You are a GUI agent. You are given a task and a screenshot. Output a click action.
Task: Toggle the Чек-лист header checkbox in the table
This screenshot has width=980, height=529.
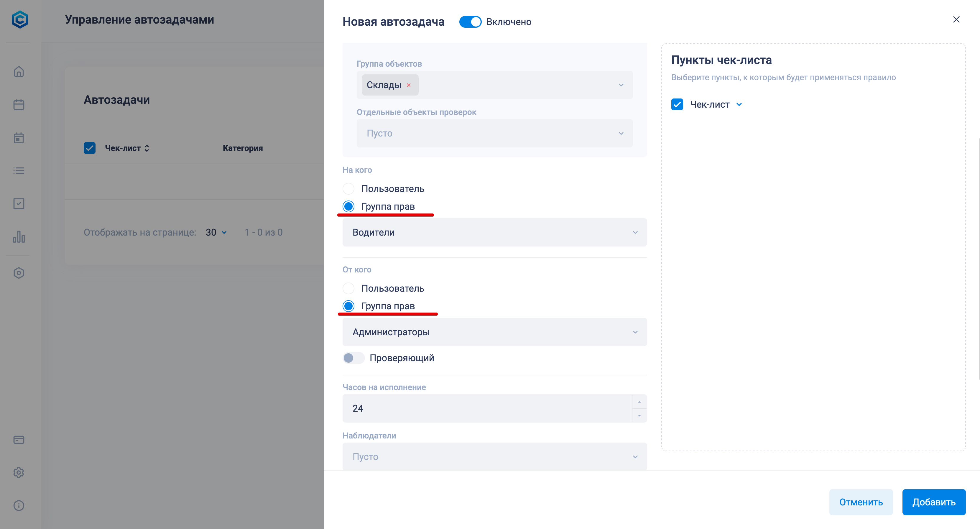[89, 148]
